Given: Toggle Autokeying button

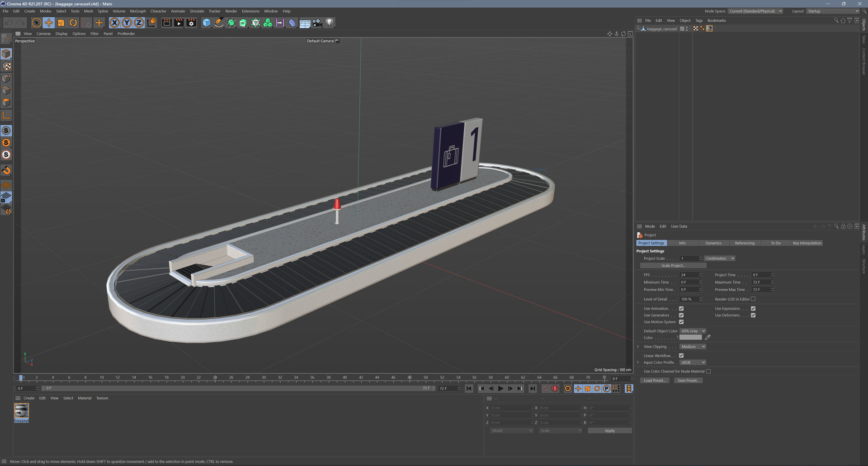Looking at the screenshot, I should (x=555, y=388).
